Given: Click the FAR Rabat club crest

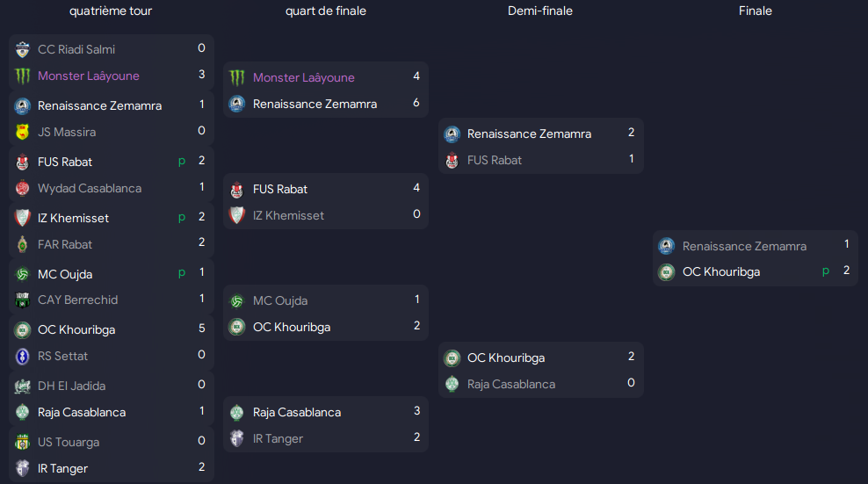Looking at the screenshot, I should pos(22,244).
